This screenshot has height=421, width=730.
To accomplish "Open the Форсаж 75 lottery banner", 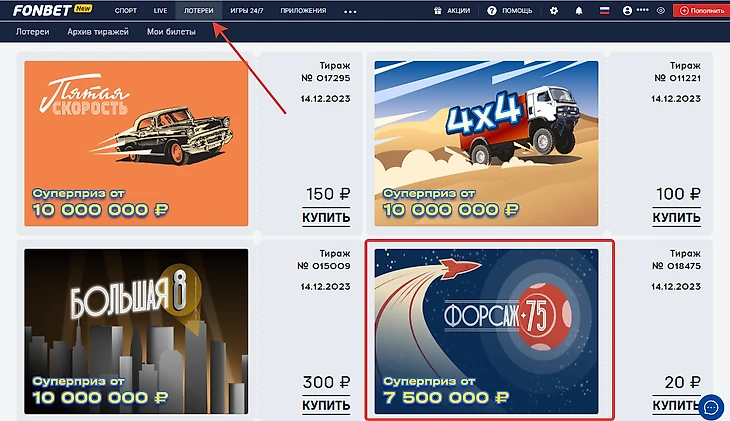I will pyautogui.click(x=487, y=331).
